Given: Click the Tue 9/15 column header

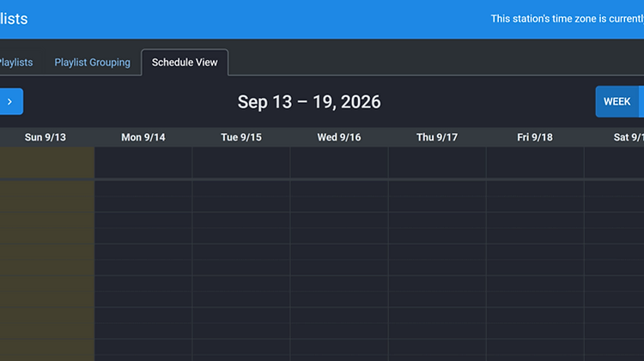Looking at the screenshot, I should [x=241, y=137].
